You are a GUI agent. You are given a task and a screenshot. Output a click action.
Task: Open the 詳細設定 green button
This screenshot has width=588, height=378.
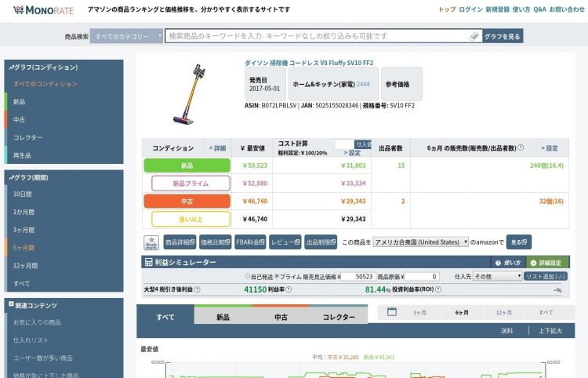(547, 263)
